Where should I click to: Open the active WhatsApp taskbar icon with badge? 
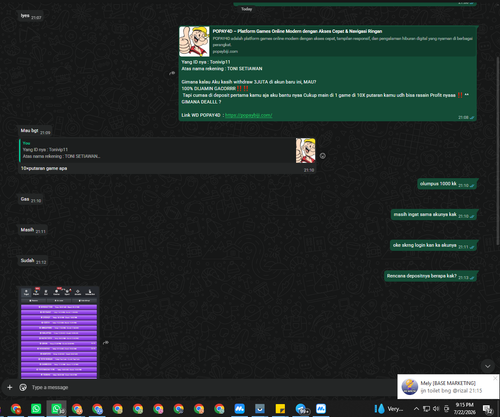pyautogui.click(x=57, y=409)
